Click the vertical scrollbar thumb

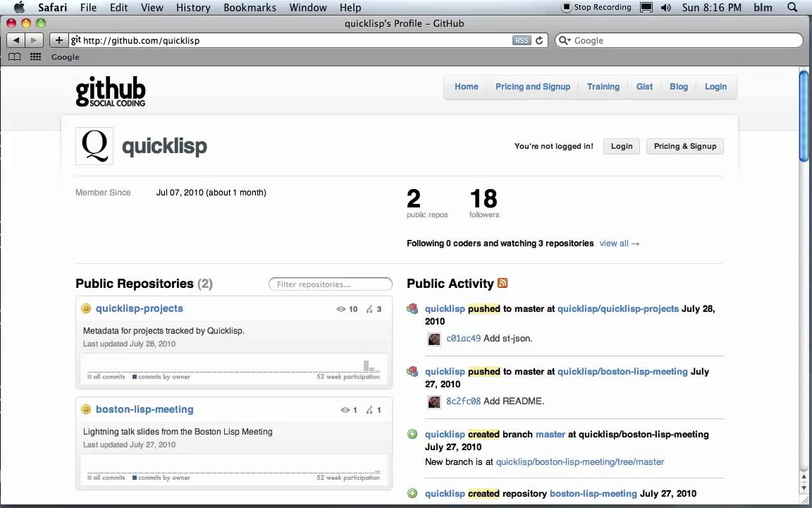[x=804, y=116]
